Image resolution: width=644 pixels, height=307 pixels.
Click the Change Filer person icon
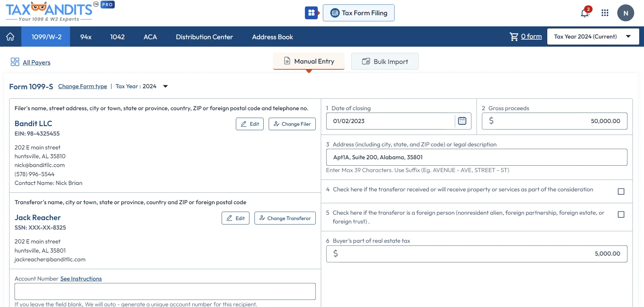pos(276,124)
